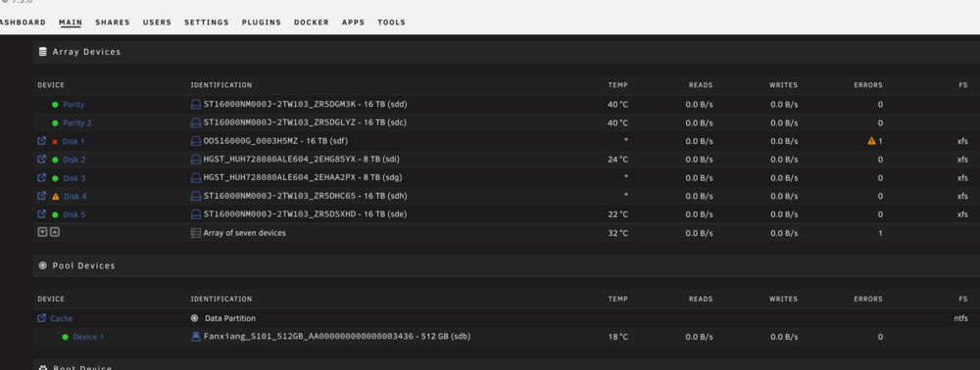Switch to the Docker tab
This screenshot has height=370, width=980.
click(x=312, y=22)
